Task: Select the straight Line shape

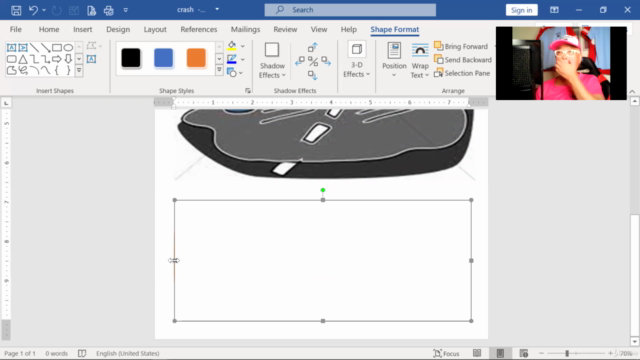Action: tap(34, 47)
